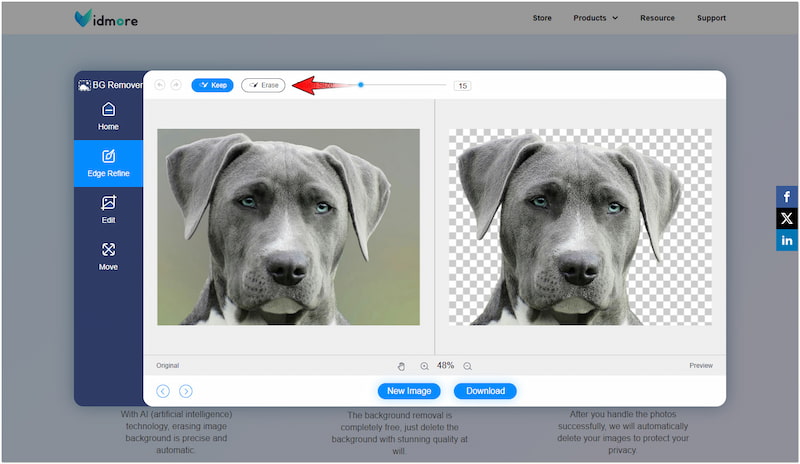Share page on LinkedIn

(787, 240)
